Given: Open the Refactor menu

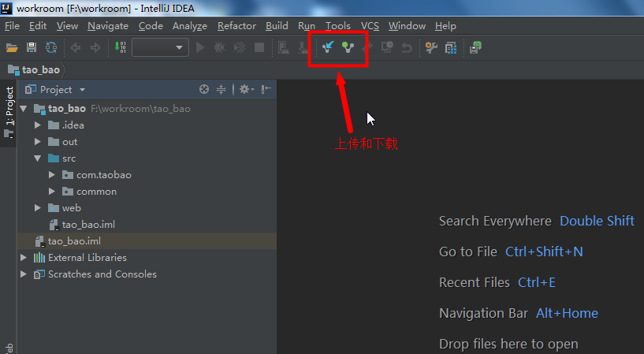Looking at the screenshot, I should (237, 26).
